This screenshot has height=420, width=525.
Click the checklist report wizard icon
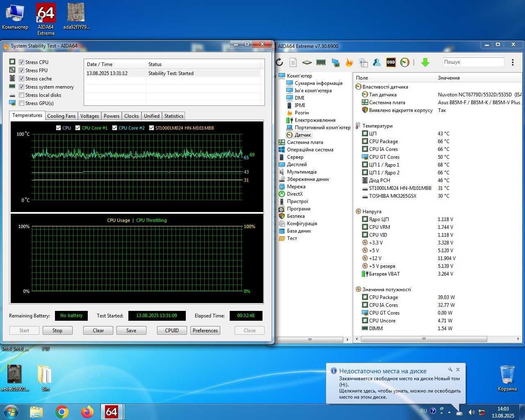point(363,62)
